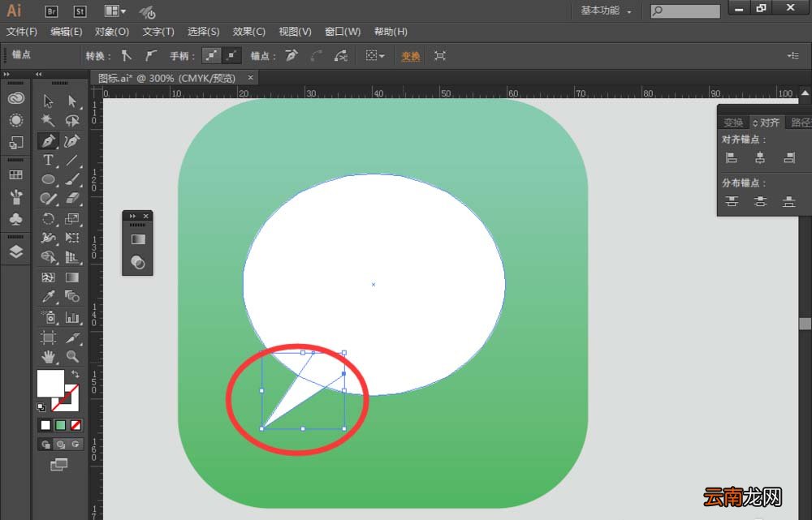The width and height of the screenshot is (812, 520).
Task: Select the Shape Builder tool
Action: (x=48, y=257)
